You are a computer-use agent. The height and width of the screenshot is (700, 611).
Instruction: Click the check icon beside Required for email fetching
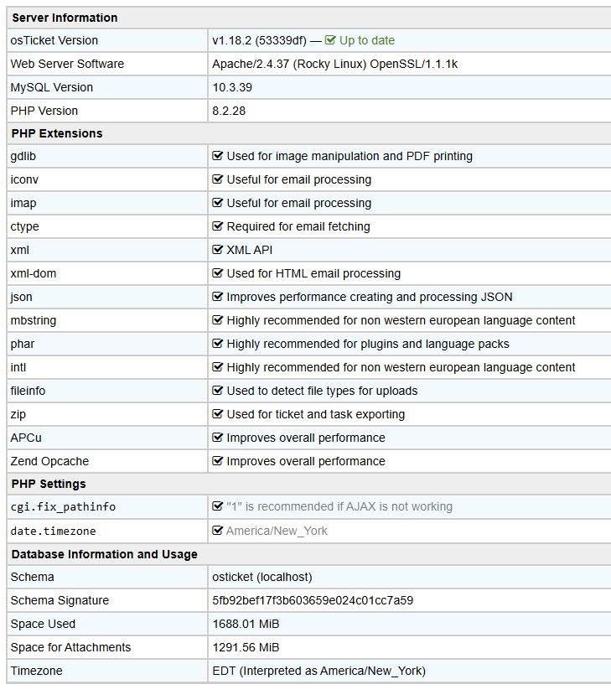coord(218,226)
